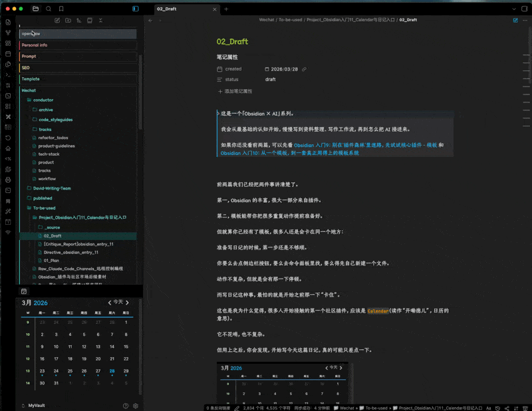Image resolution: width=532 pixels, height=411 pixels.
Task: Click the help question mark icon
Action: 126,406
